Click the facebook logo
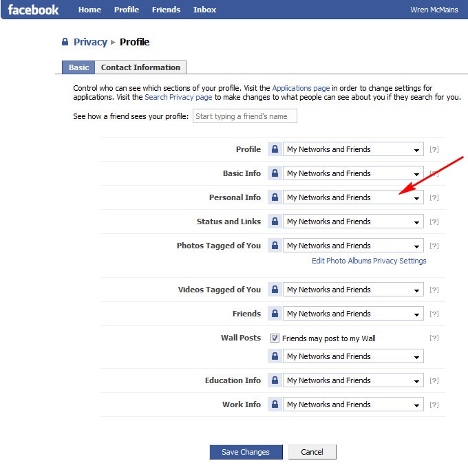468x476 pixels. (33, 10)
